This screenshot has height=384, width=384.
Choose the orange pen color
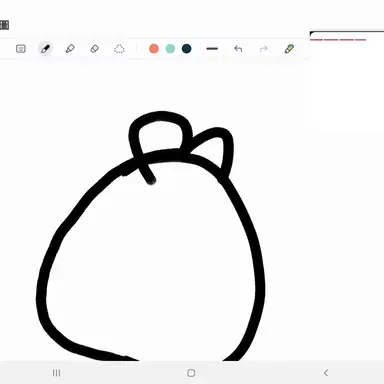click(154, 49)
